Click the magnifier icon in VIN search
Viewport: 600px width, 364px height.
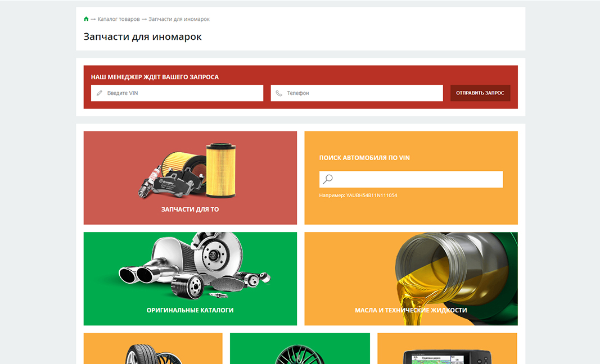(x=328, y=179)
